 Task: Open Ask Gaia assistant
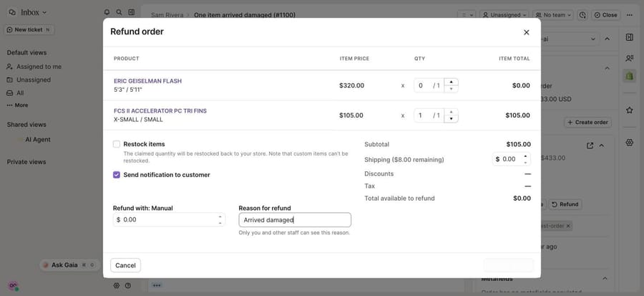pyautogui.click(x=69, y=265)
